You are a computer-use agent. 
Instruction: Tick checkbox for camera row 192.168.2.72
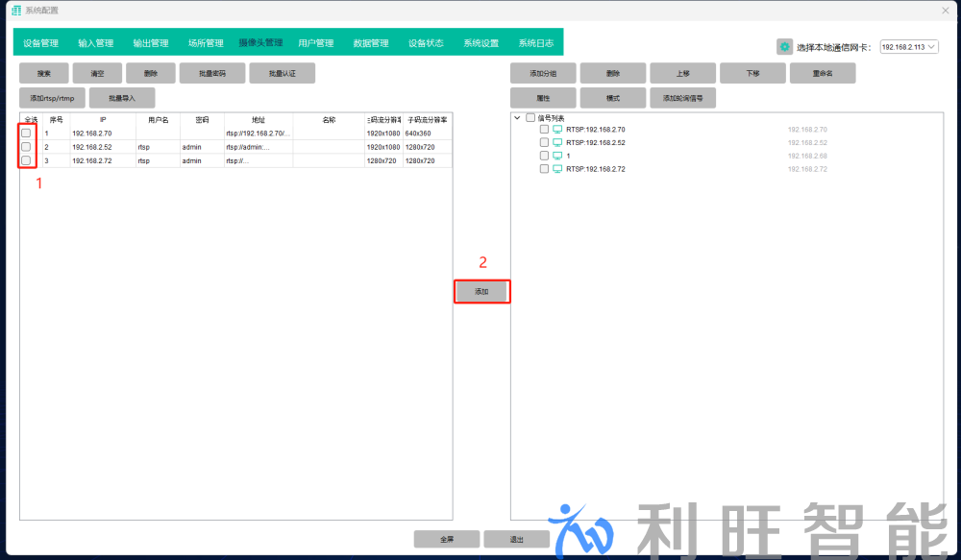pos(26,160)
